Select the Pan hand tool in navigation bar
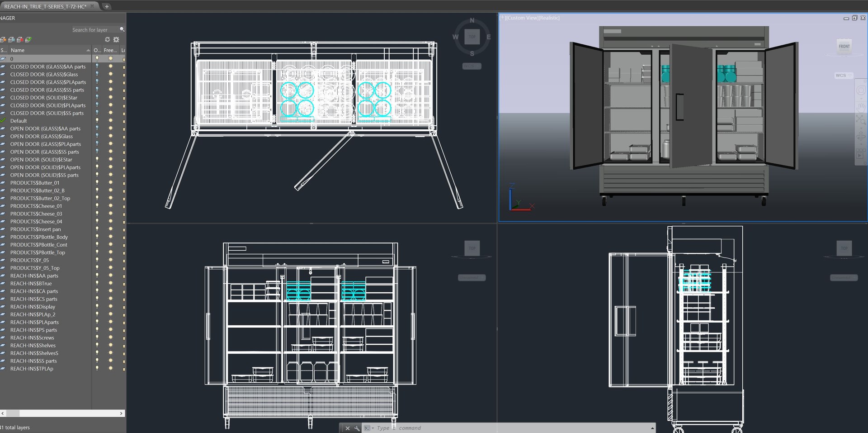Image resolution: width=868 pixels, height=433 pixels. pyautogui.click(x=861, y=107)
